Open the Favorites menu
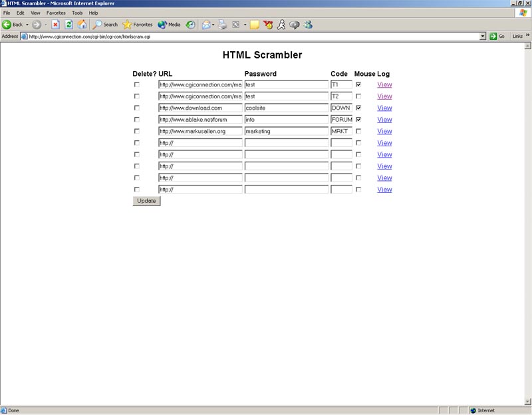 (x=56, y=13)
